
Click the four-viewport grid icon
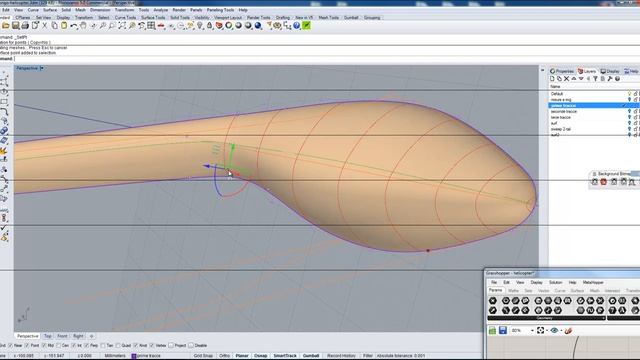(x=151, y=26)
